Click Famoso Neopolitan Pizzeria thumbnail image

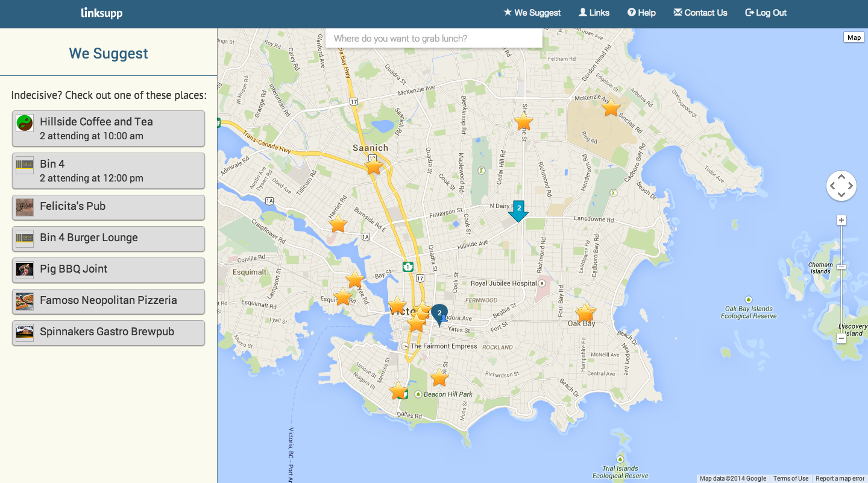click(25, 301)
